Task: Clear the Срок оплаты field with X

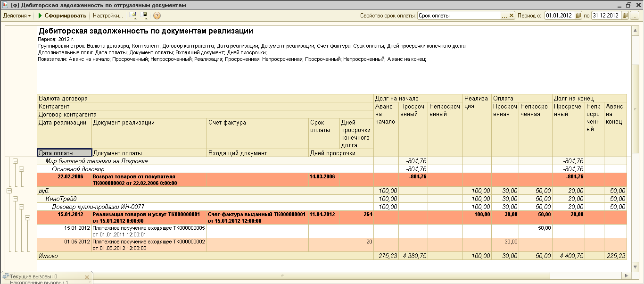Action: coord(512,16)
